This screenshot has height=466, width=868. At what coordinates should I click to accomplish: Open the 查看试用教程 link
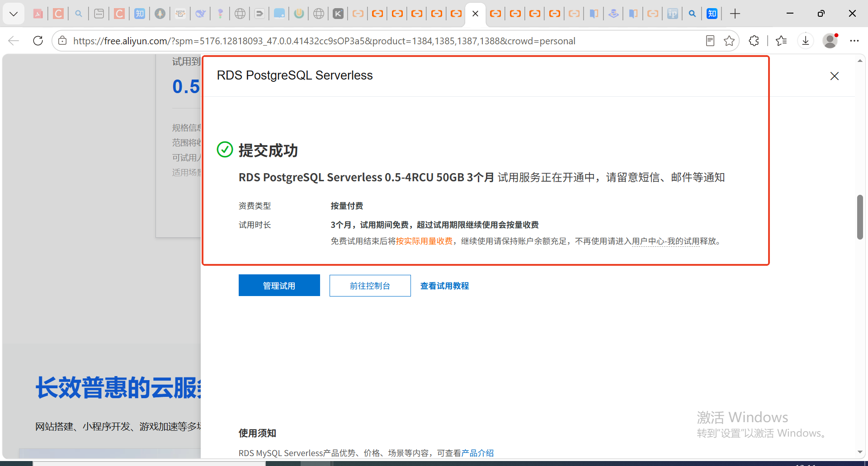coord(445,286)
